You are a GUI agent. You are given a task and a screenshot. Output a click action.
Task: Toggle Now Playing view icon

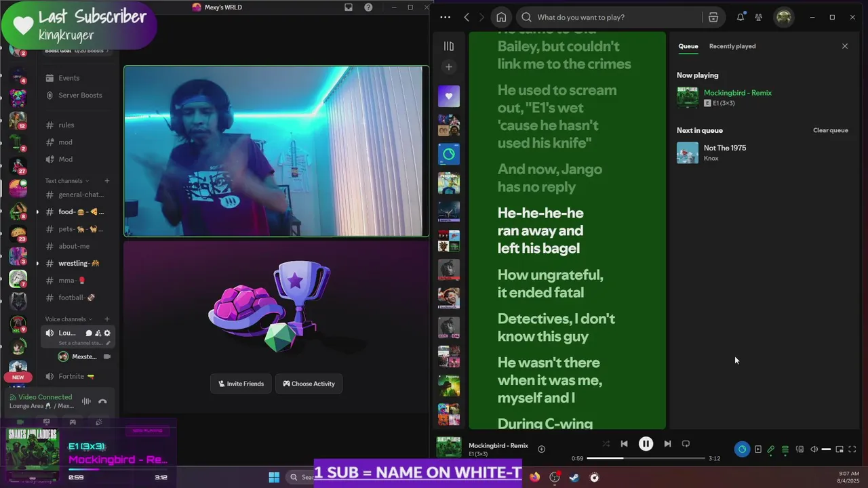pos(757,449)
